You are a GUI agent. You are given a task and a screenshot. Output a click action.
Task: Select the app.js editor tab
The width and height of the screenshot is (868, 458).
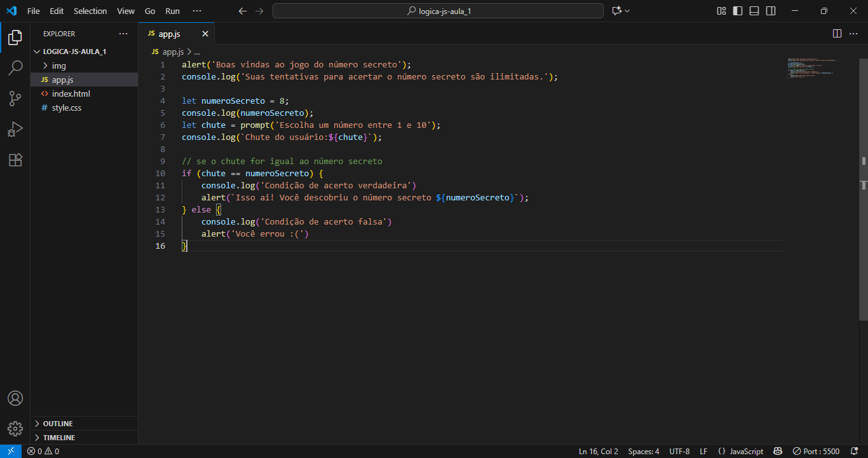pyautogui.click(x=169, y=34)
